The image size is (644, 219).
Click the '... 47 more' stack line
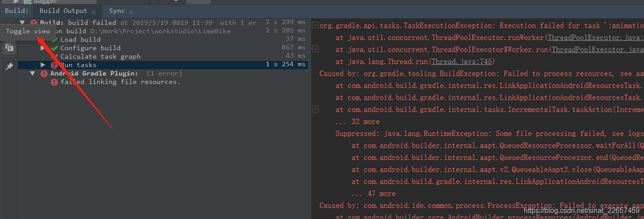pos(373,193)
